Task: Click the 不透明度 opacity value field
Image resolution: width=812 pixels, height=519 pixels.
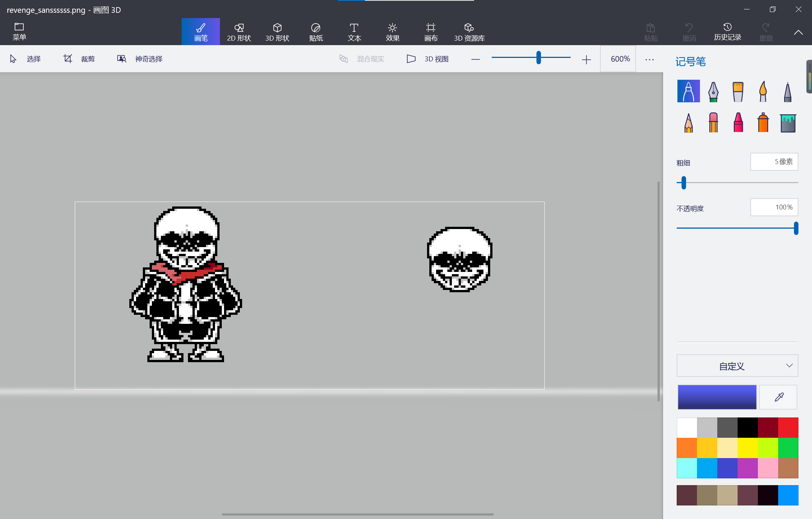Action: (774, 207)
